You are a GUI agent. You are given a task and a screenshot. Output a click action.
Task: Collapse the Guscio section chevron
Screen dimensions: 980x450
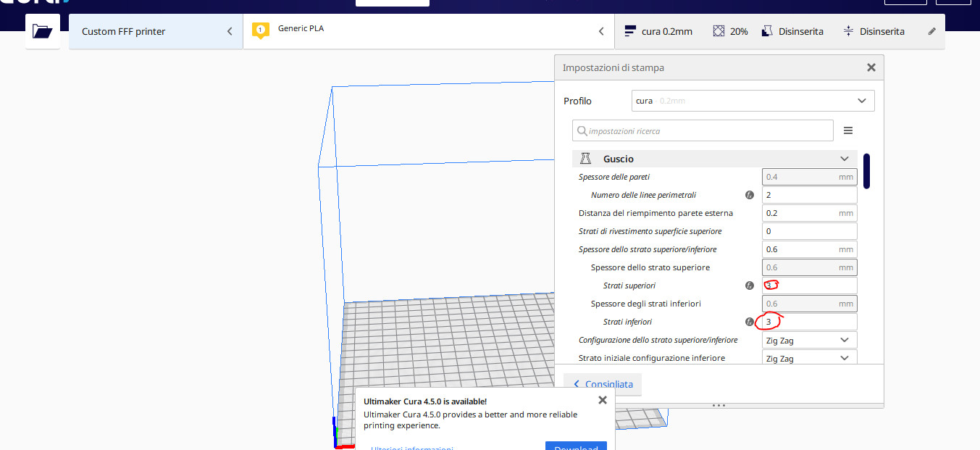click(x=845, y=159)
